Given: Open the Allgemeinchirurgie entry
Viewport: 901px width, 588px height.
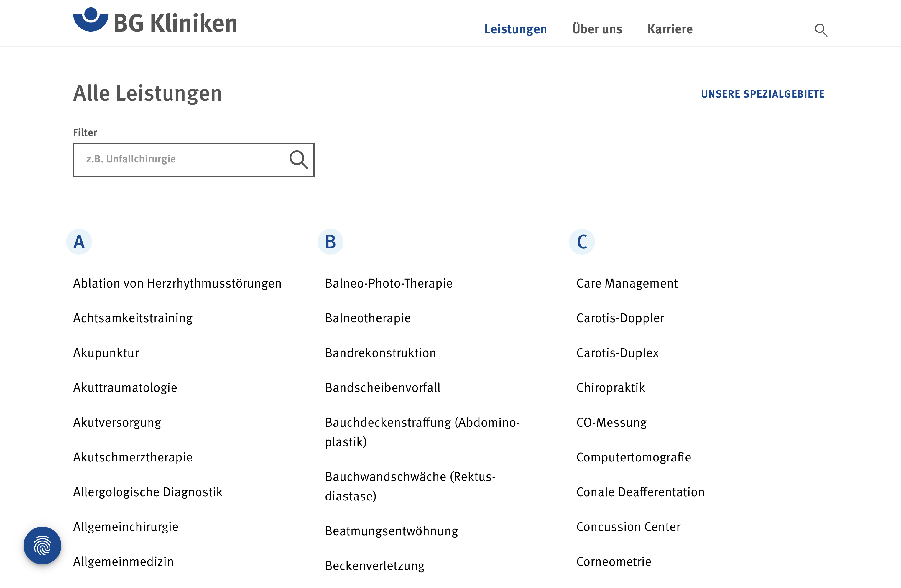Looking at the screenshot, I should (126, 527).
